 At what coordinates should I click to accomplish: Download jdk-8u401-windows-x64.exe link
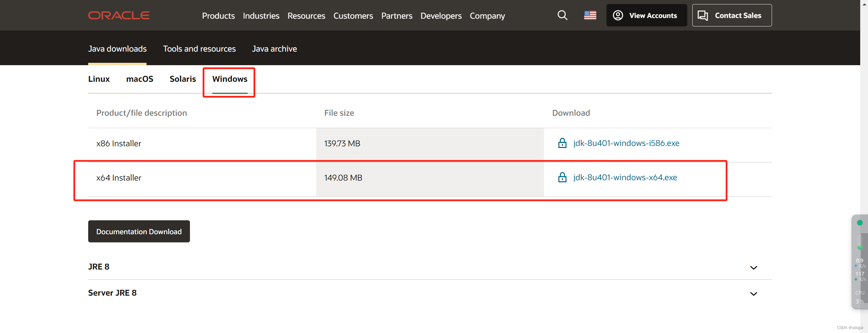[625, 178]
